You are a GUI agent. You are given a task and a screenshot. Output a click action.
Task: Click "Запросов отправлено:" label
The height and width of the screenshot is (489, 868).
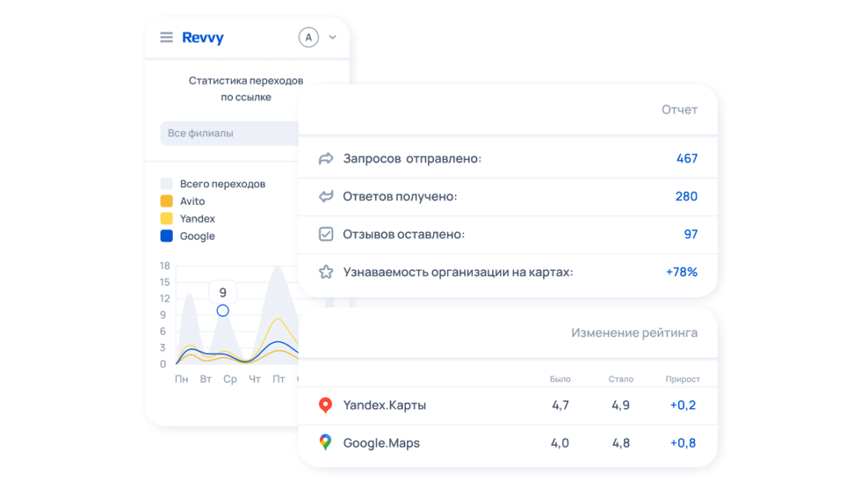point(412,158)
